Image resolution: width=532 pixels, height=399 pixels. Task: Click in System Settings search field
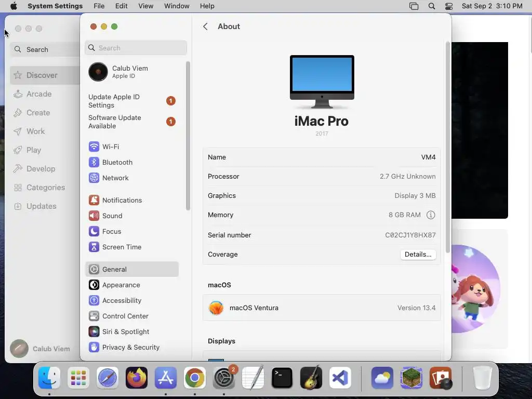pyautogui.click(x=136, y=48)
